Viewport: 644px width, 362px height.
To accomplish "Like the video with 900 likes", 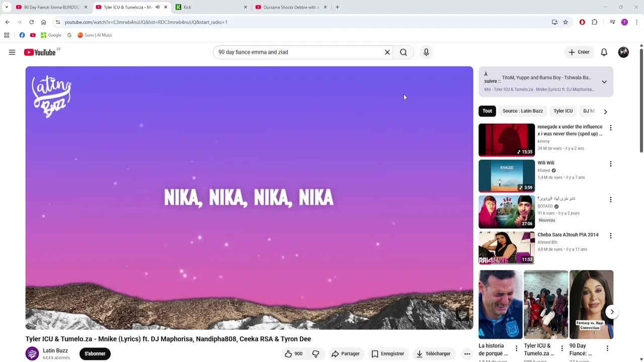I will click(x=293, y=354).
